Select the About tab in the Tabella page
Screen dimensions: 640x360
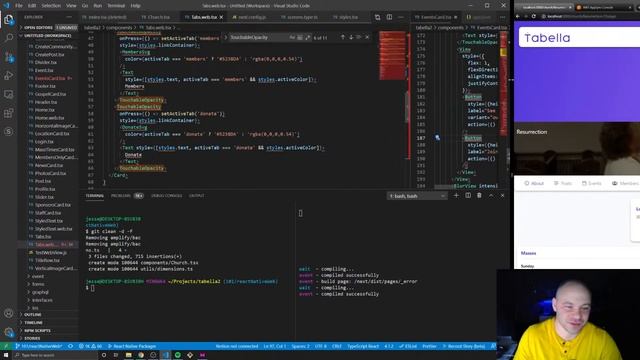[x=534, y=183]
